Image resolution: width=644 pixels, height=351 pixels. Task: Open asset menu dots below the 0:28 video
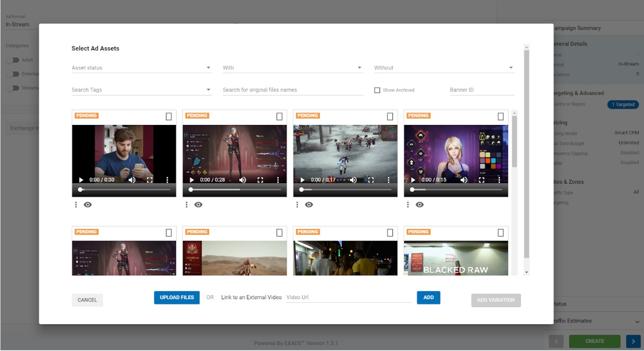[x=187, y=205]
